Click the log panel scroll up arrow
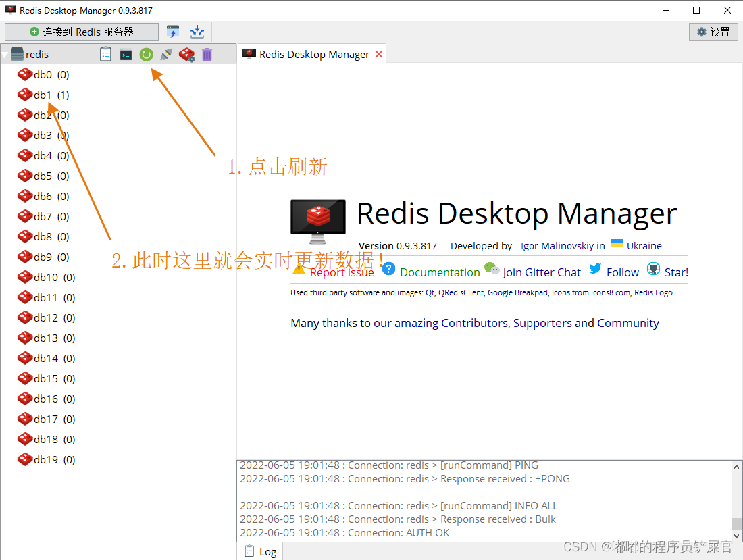The height and width of the screenshot is (560, 743). [x=736, y=467]
